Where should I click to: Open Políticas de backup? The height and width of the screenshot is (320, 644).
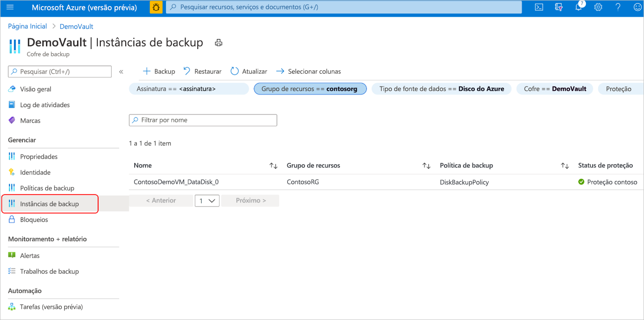tap(47, 188)
